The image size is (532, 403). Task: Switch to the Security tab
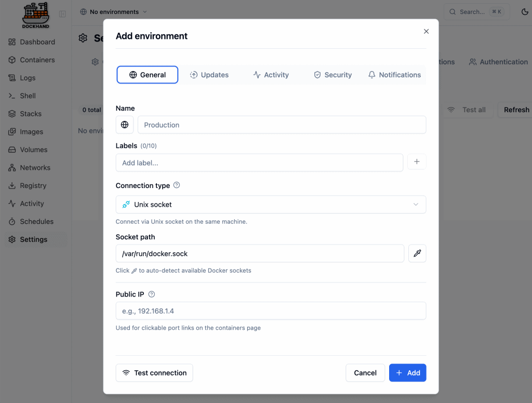[x=332, y=75]
